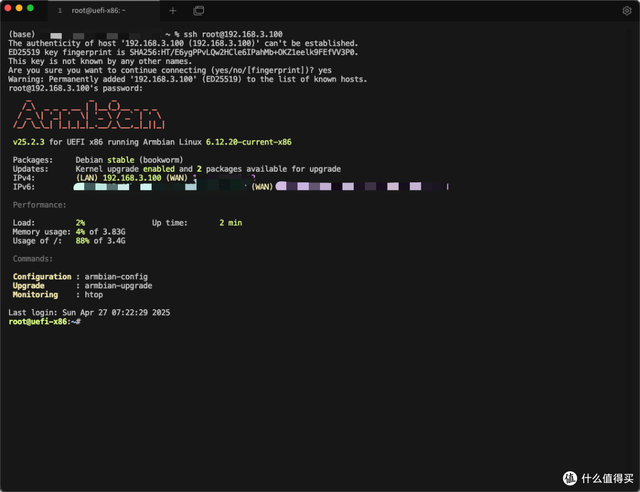Image resolution: width=640 pixels, height=492 pixels.
Task: Click the Up time value '2 min'
Action: (231, 223)
